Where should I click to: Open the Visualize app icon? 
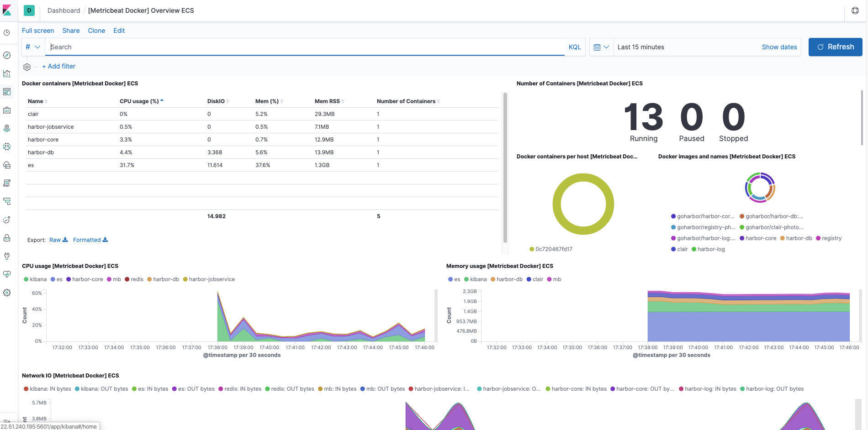7,73
